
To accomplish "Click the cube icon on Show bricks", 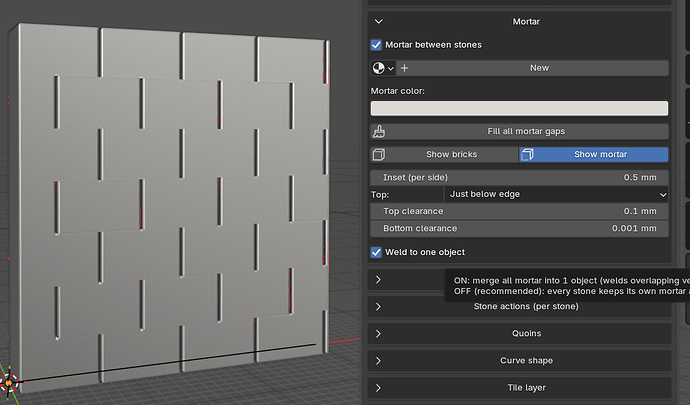I will (x=379, y=155).
